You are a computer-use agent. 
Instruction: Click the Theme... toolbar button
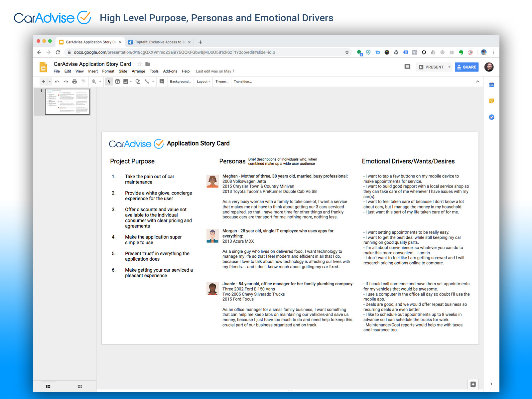(x=222, y=81)
